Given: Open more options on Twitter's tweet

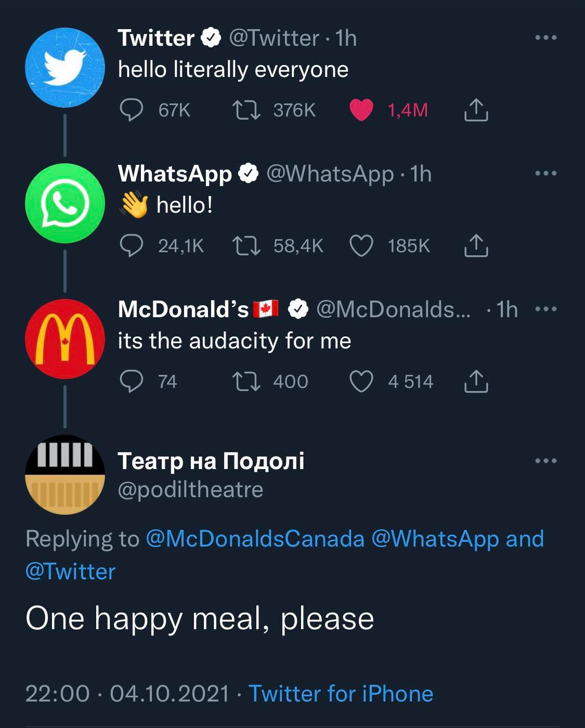Looking at the screenshot, I should click(546, 38).
